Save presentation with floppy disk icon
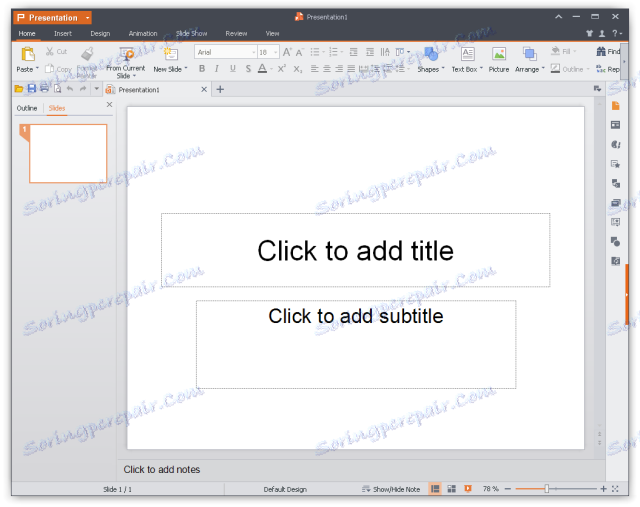The image size is (640, 507). [32, 89]
